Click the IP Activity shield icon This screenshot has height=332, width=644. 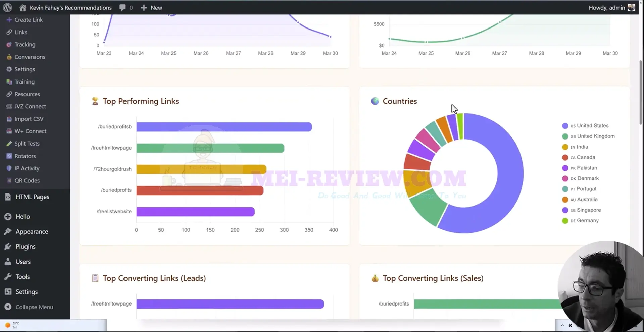pos(9,168)
